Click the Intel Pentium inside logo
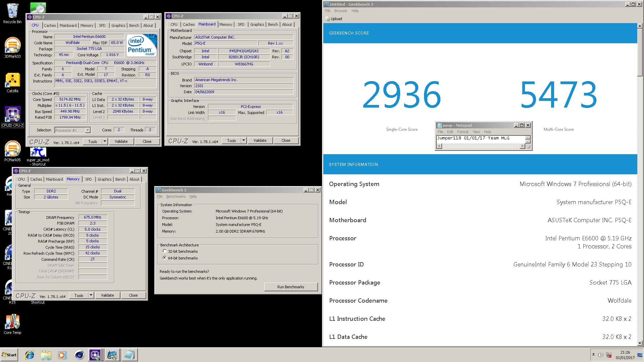644x362 pixels. [x=142, y=45]
